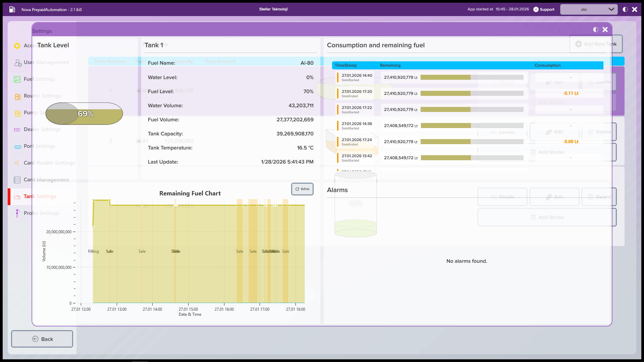Screen dimensions: 644x362
Task: Select the 27.01.2026 17:20 SaleEnded row
Action: pos(357,94)
